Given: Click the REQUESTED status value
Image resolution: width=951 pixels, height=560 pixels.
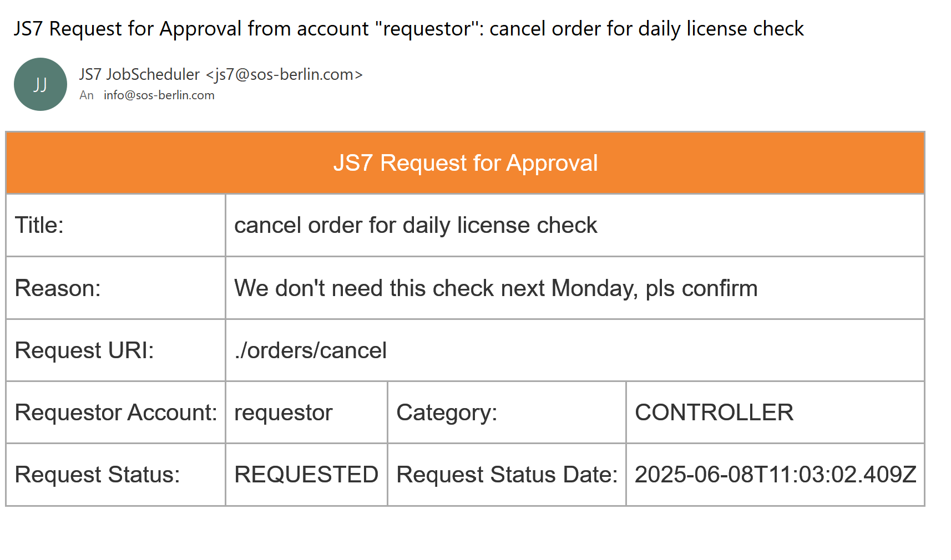Looking at the screenshot, I should [306, 475].
